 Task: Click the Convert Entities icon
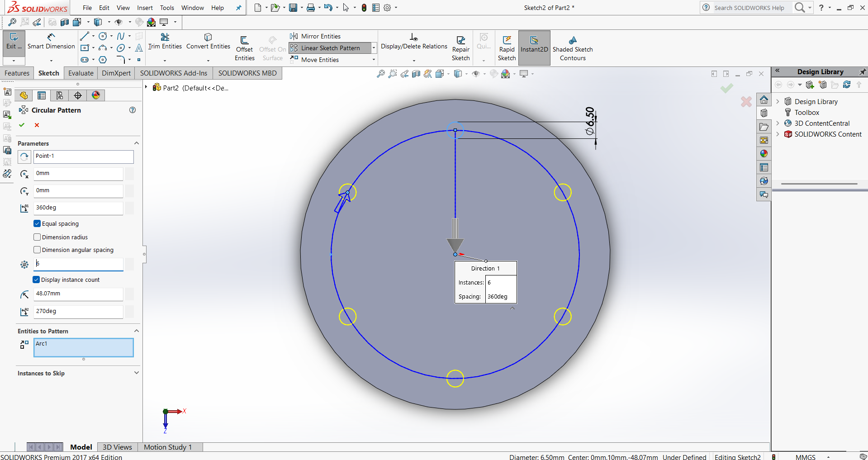point(208,42)
